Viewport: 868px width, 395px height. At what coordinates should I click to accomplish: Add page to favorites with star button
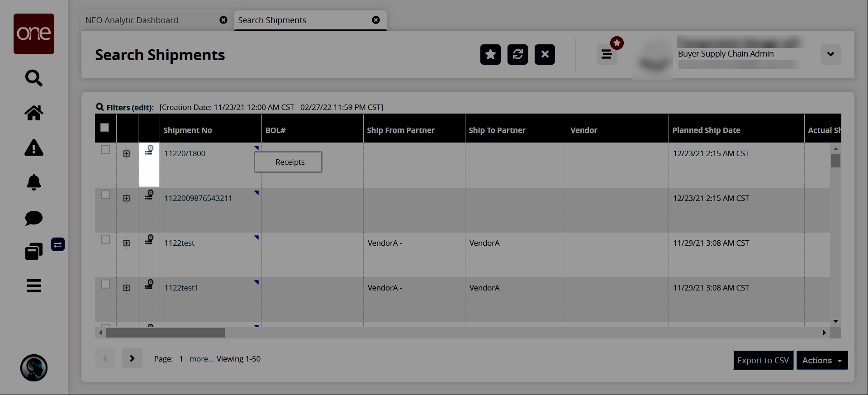point(490,55)
